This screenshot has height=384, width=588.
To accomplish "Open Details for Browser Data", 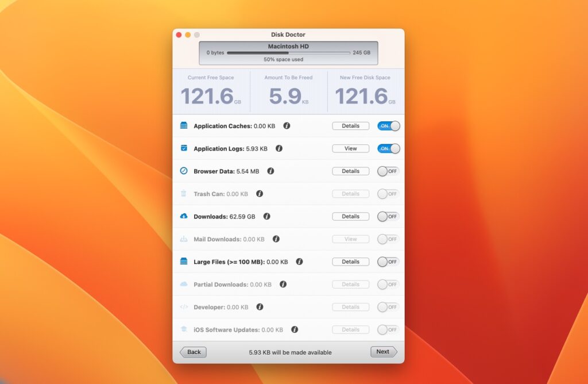I will [350, 171].
